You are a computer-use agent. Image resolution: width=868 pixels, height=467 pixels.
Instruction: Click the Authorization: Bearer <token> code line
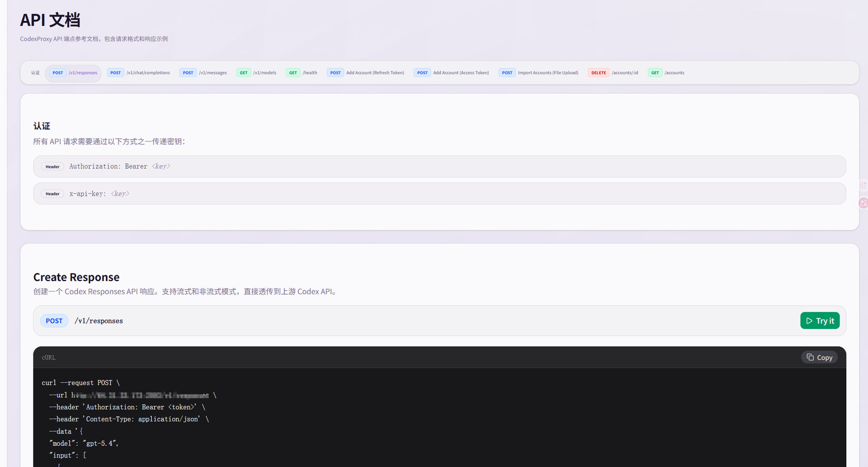click(x=127, y=407)
